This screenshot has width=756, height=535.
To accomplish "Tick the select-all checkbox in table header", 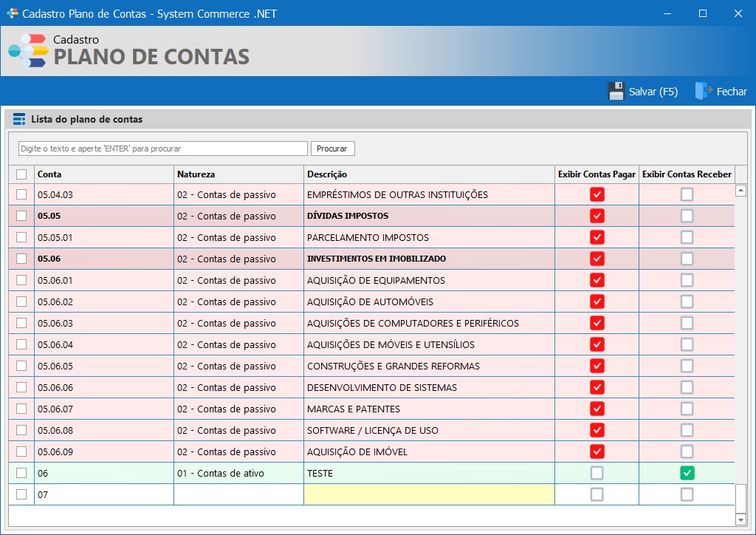I will coord(21,174).
